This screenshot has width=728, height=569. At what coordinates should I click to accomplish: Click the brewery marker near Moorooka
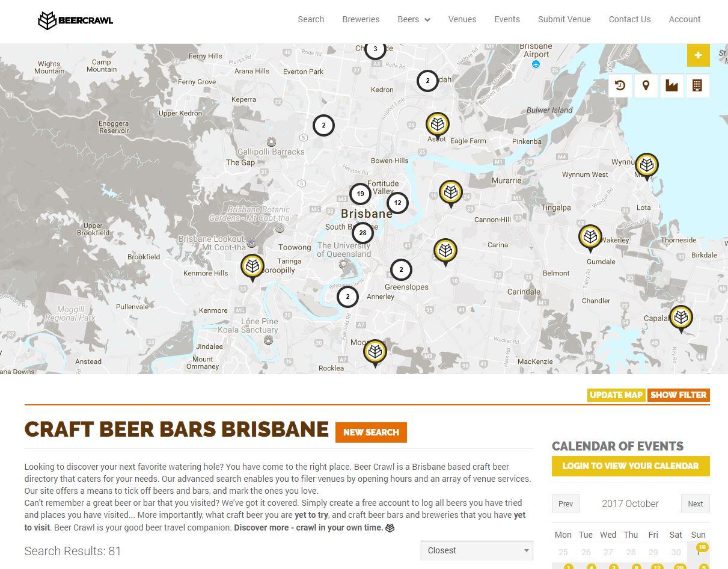click(x=375, y=352)
